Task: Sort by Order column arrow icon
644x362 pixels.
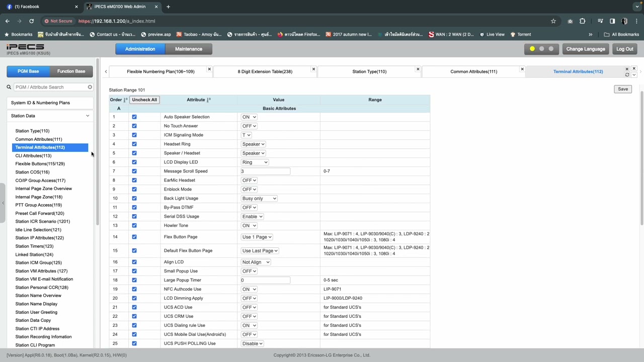Action: tap(126, 100)
